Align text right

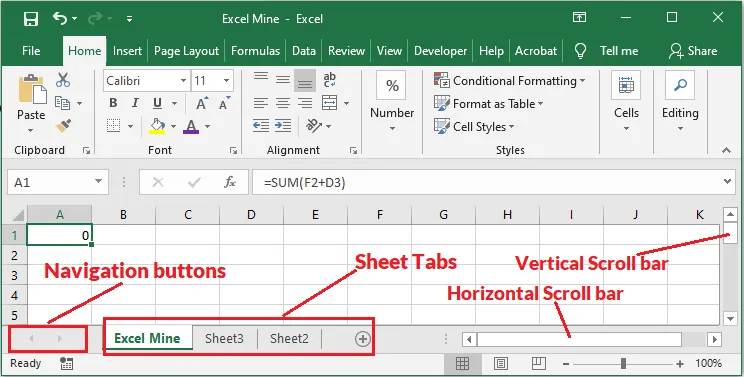pos(305,103)
